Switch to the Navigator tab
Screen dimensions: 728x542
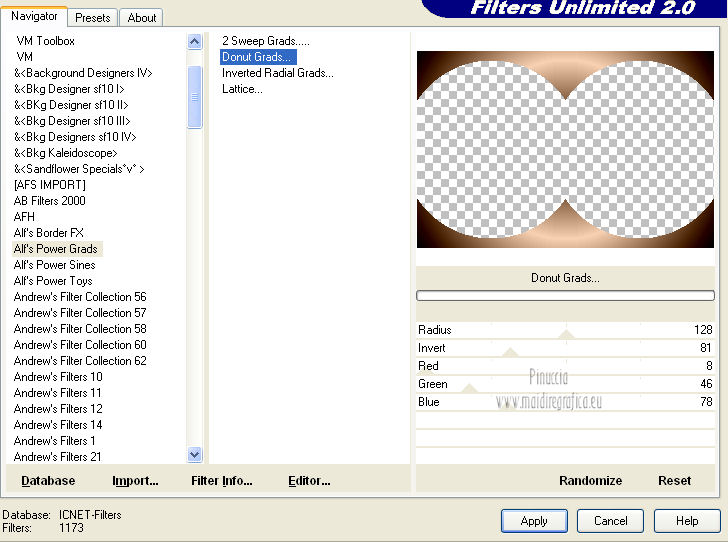tap(34, 16)
